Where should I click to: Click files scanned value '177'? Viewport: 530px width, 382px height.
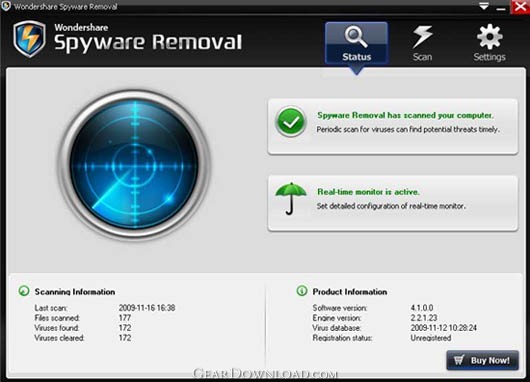click(x=124, y=318)
